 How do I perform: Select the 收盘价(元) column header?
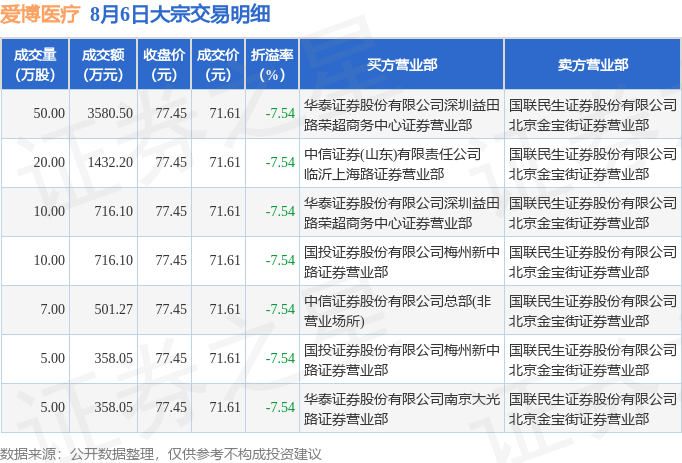(x=164, y=64)
